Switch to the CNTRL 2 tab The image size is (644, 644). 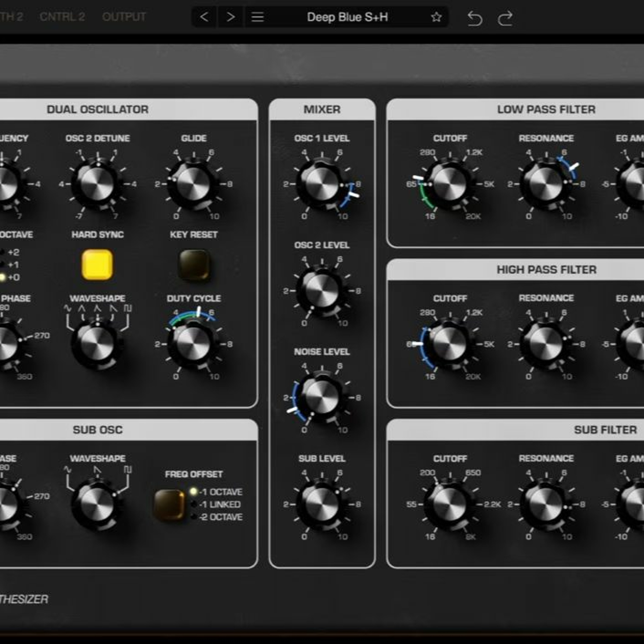pos(62,17)
